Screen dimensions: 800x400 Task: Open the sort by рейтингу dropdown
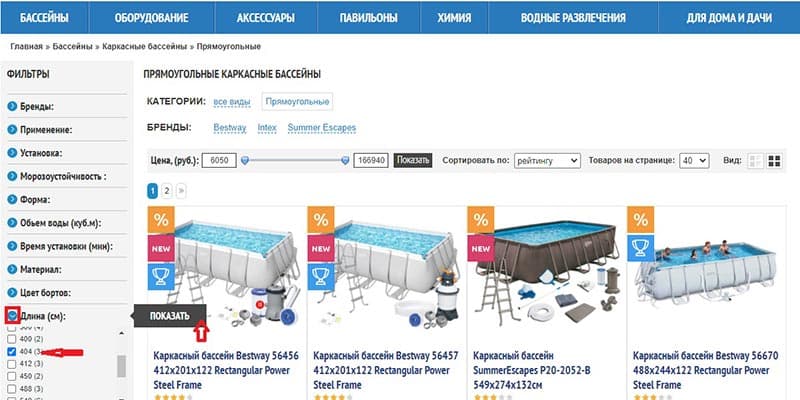coord(547,161)
